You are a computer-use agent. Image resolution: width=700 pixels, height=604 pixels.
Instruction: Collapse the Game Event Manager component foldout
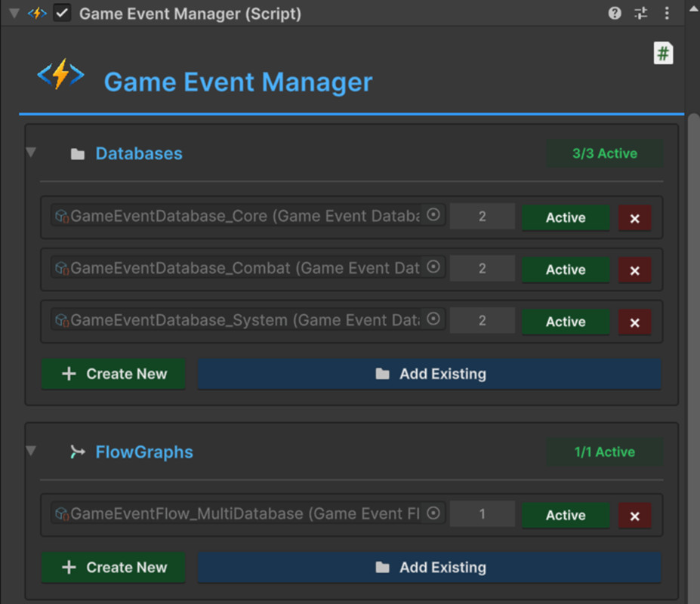[x=13, y=13]
